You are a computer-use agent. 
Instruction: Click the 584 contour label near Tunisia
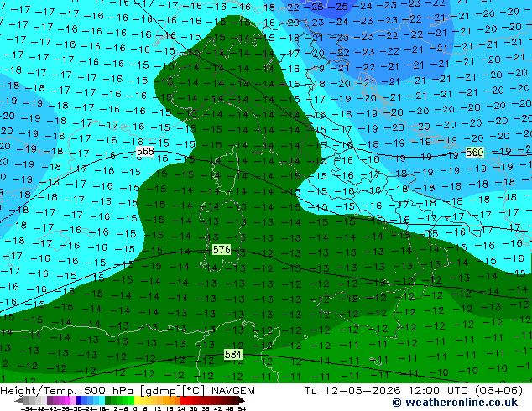(x=233, y=354)
